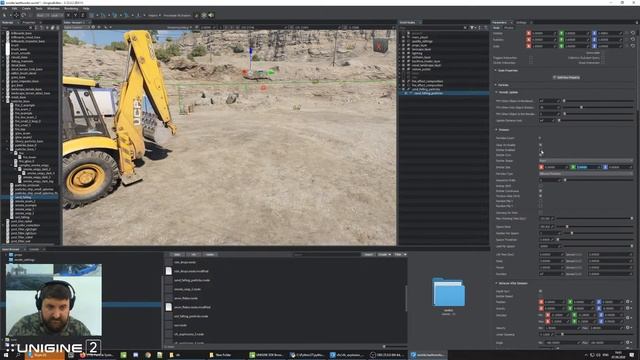Screen dimensions: 640x360
Task: Open the Filter dropdown in Asset Browser
Action: 400,254
